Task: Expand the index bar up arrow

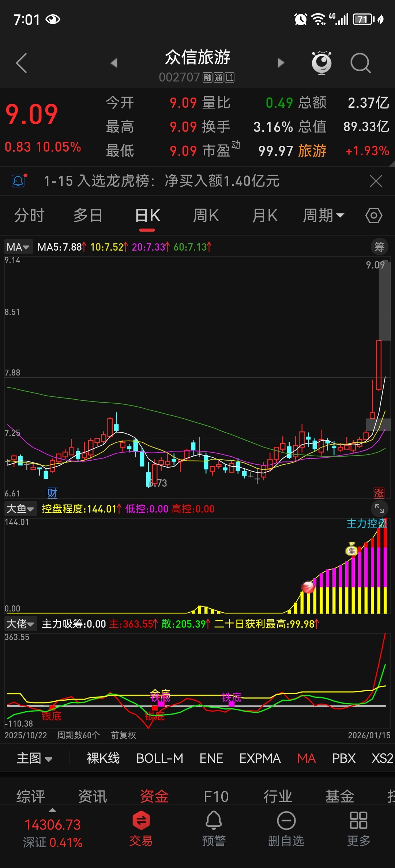Action: [x=52, y=810]
